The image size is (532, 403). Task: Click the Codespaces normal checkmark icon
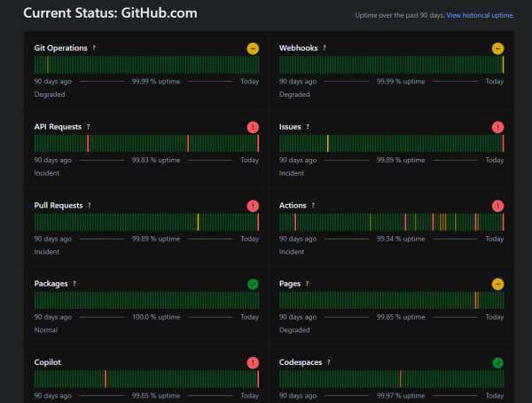(x=497, y=363)
